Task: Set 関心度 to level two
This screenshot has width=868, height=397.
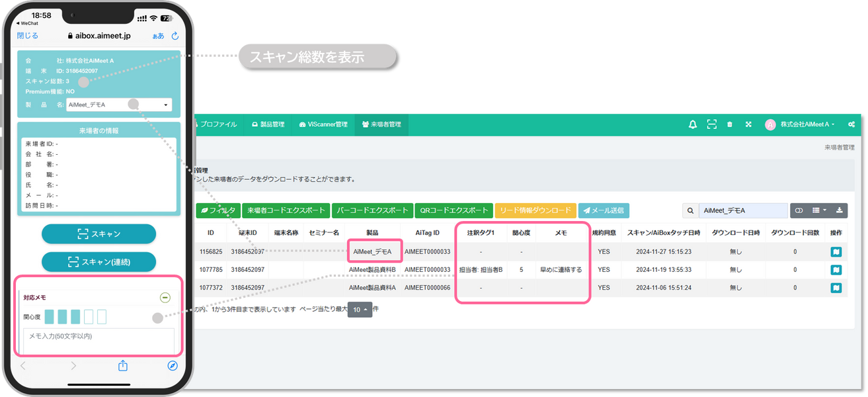Action: click(x=62, y=316)
